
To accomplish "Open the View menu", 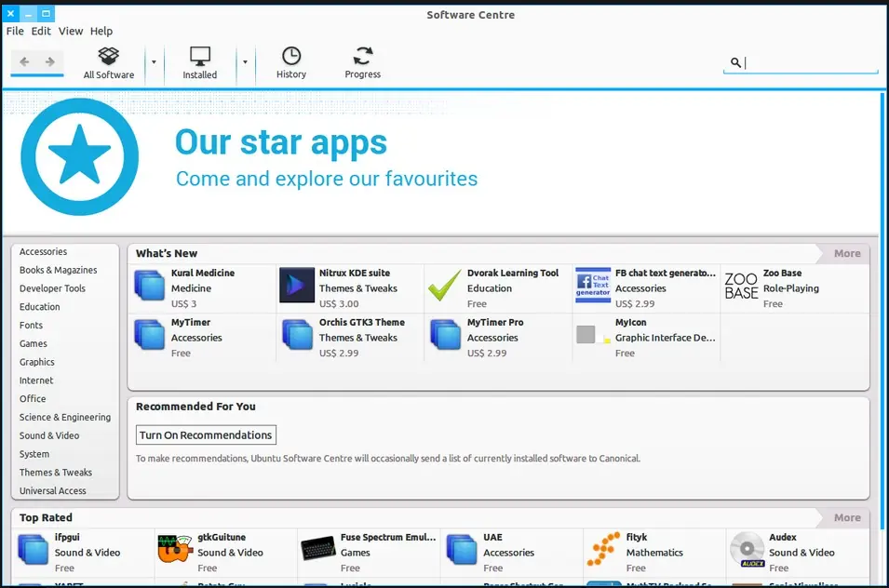I will coord(71,31).
